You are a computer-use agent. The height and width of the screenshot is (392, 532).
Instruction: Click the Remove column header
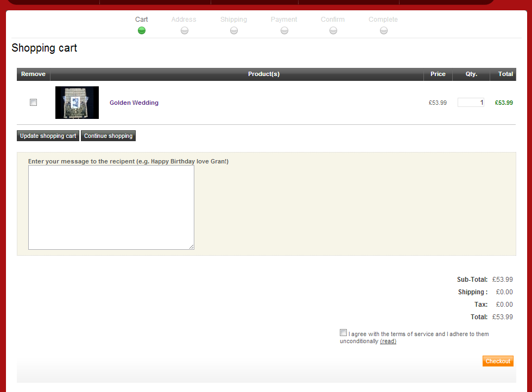[x=33, y=74]
